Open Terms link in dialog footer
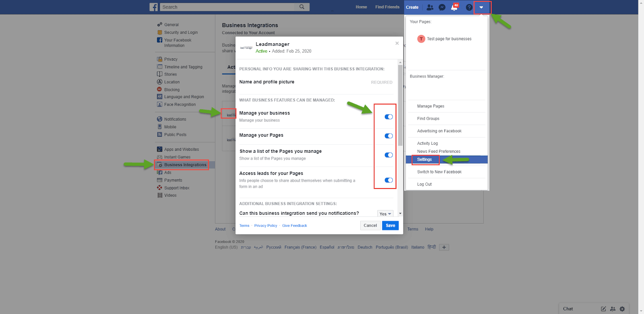 (244, 226)
